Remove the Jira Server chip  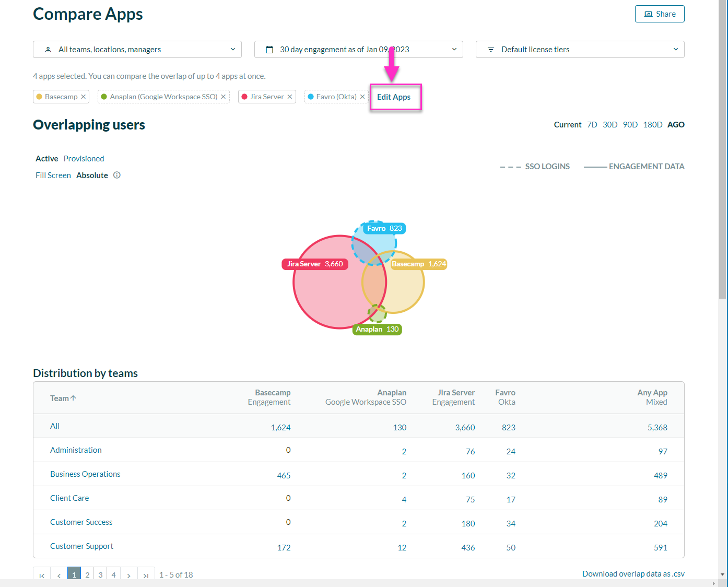pyautogui.click(x=290, y=97)
